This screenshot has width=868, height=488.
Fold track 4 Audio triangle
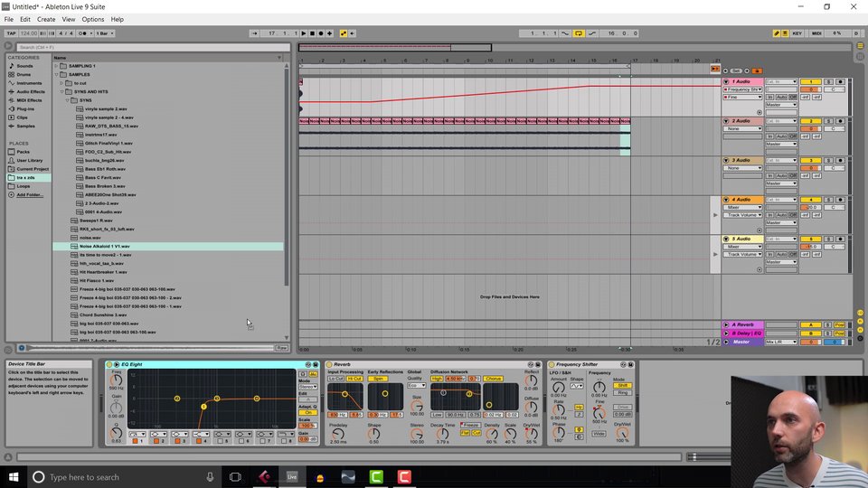(726, 200)
